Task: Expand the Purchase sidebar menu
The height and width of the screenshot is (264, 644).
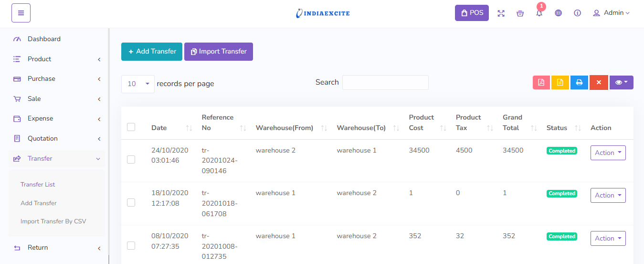Action: [x=56, y=79]
